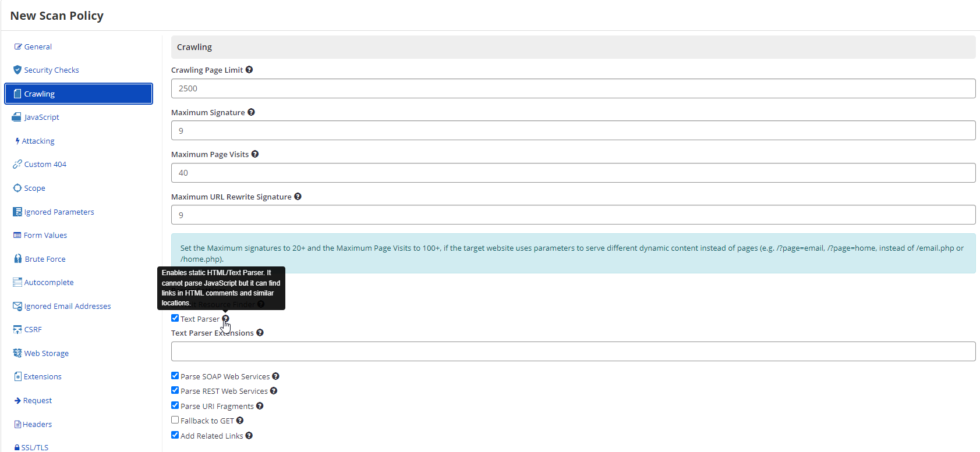The image size is (980, 452).
Task: Click help icon beside Add Related Links
Action: 249,436
